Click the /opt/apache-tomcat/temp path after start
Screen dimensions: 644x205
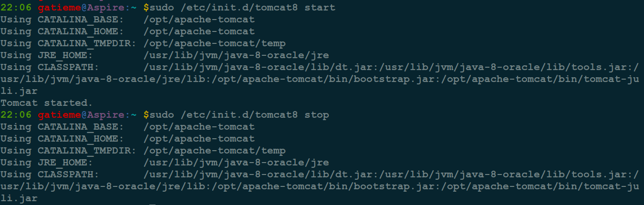pyautogui.click(x=215, y=43)
